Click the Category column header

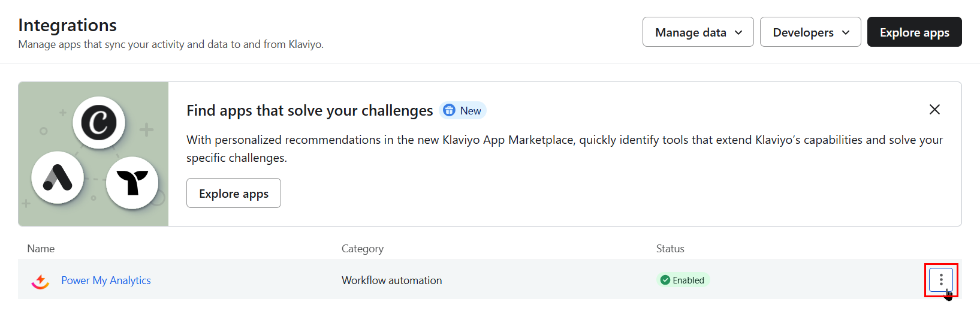point(362,249)
